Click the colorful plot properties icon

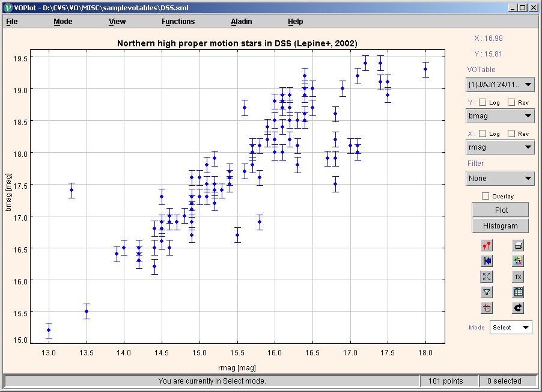[518, 261]
